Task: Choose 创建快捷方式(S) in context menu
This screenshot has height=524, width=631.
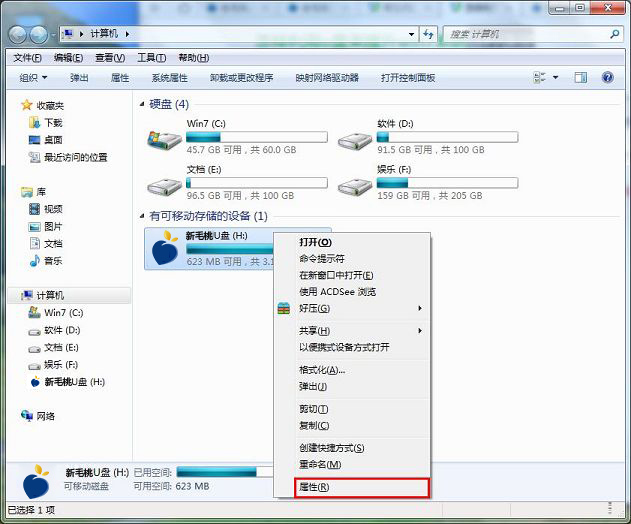Action: [352, 448]
